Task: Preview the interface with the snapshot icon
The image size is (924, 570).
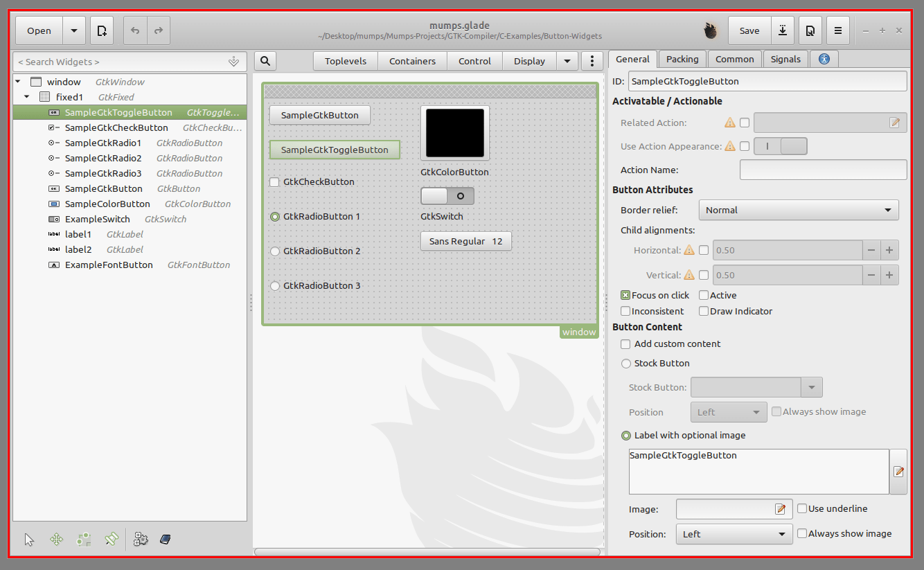Action: click(x=810, y=30)
